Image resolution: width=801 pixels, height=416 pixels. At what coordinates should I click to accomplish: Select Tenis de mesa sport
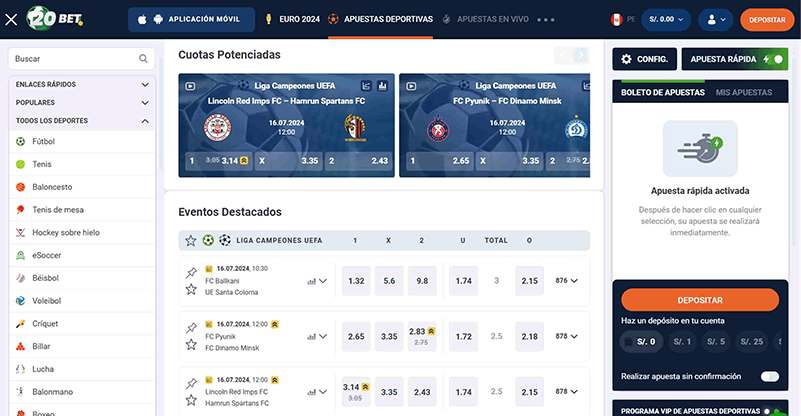(x=82, y=210)
